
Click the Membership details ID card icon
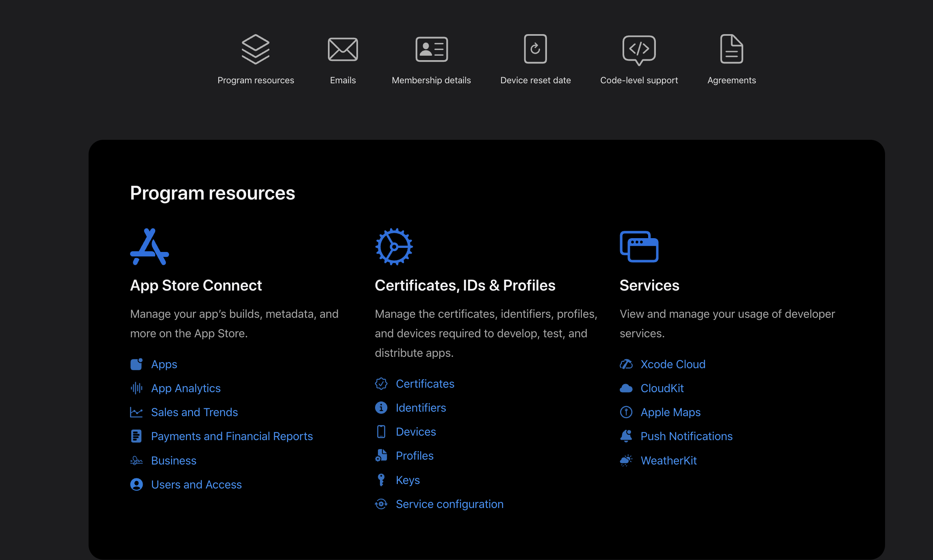(x=432, y=49)
